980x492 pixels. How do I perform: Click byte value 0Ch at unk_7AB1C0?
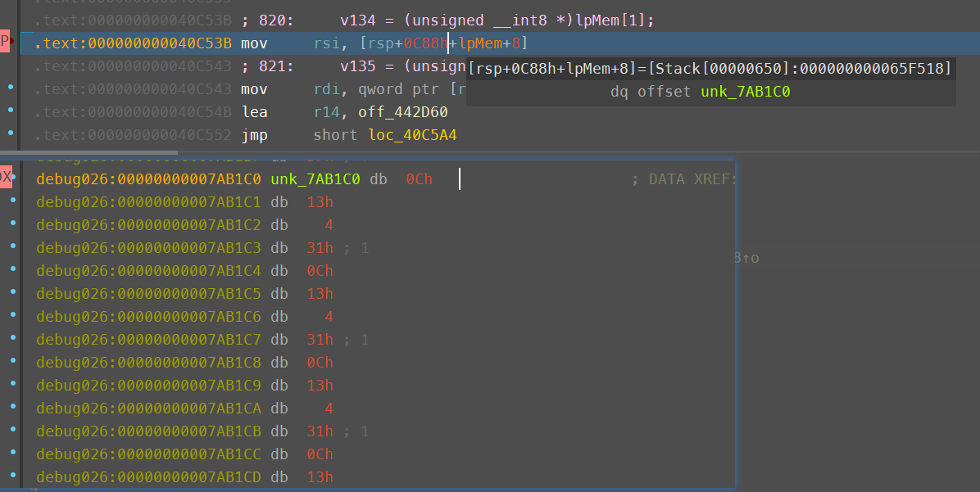pos(419,179)
